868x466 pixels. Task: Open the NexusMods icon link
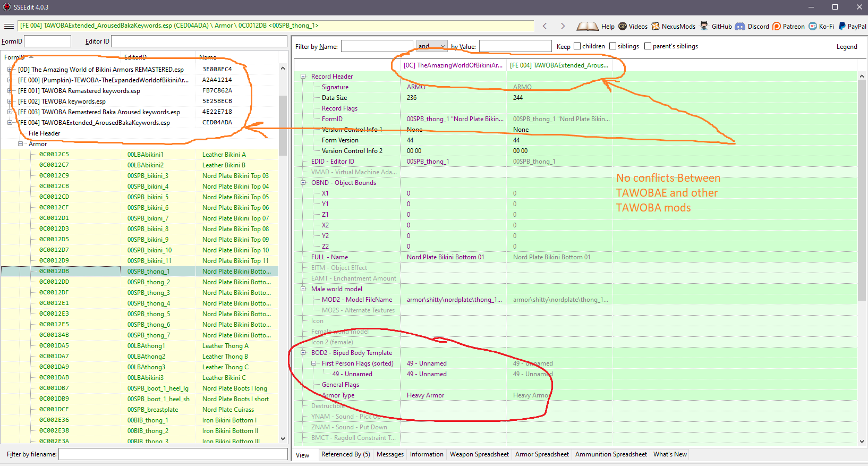click(x=656, y=26)
